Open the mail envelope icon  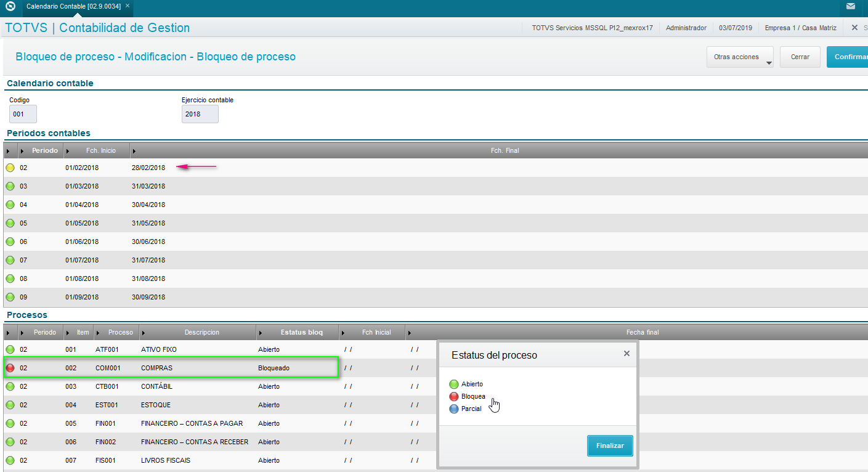(850, 6)
